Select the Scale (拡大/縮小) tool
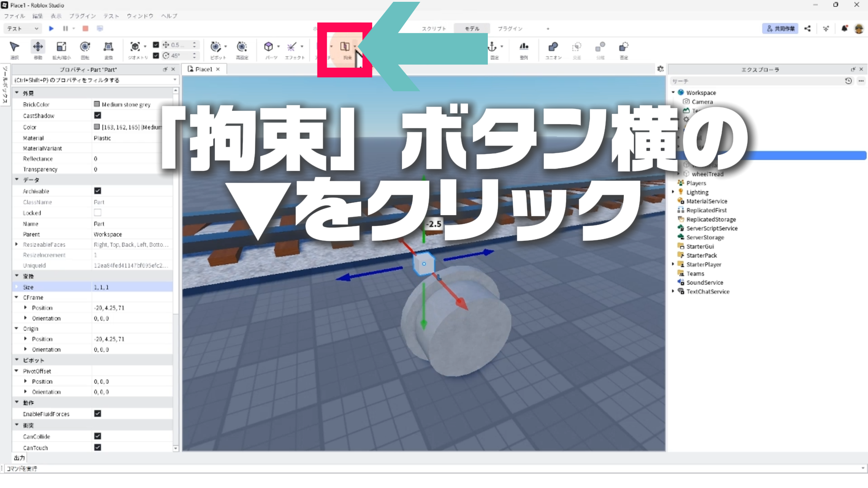The image size is (868, 488). pyautogui.click(x=61, y=47)
